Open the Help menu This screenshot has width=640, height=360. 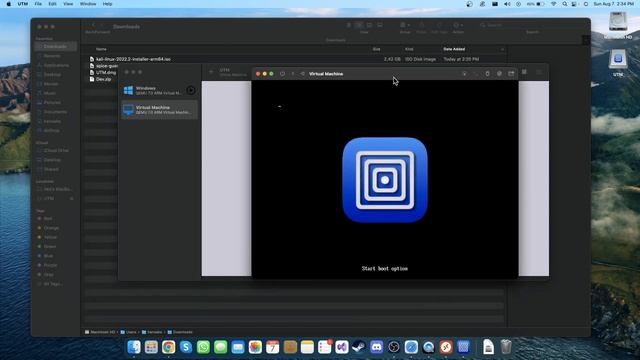click(107, 4)
